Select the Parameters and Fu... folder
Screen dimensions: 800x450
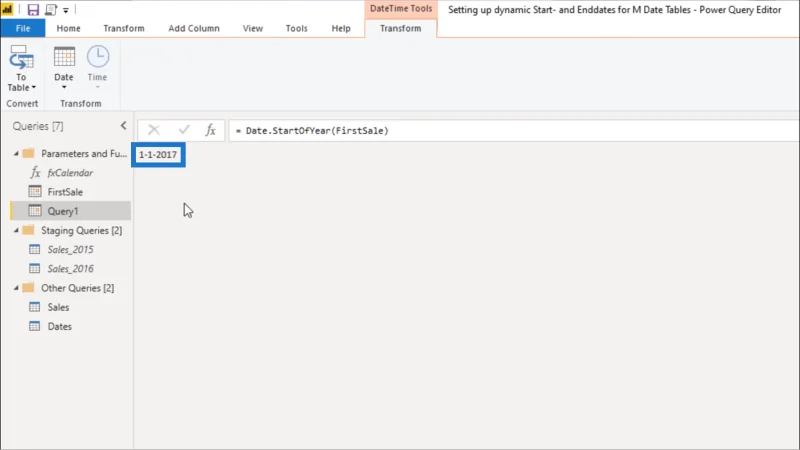pos(84,154)
